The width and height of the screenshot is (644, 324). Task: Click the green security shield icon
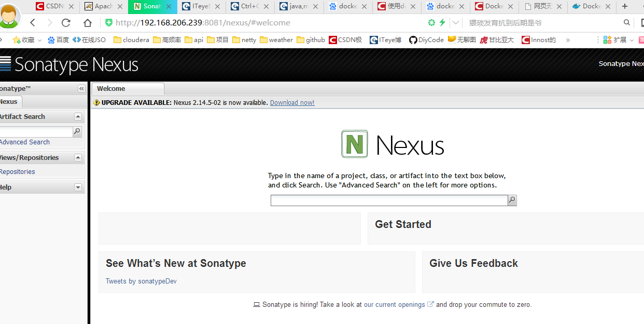pyautogui.click(x=109, y=23)
